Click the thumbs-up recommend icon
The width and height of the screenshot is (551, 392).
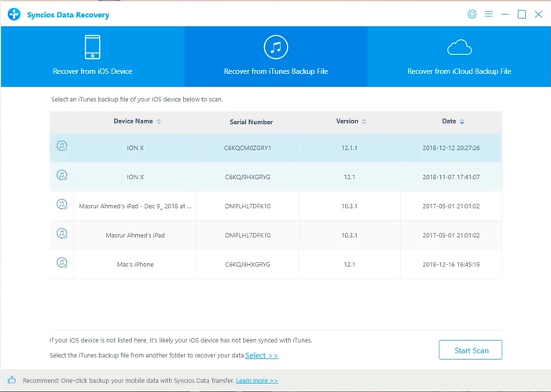tap(12, 379)
